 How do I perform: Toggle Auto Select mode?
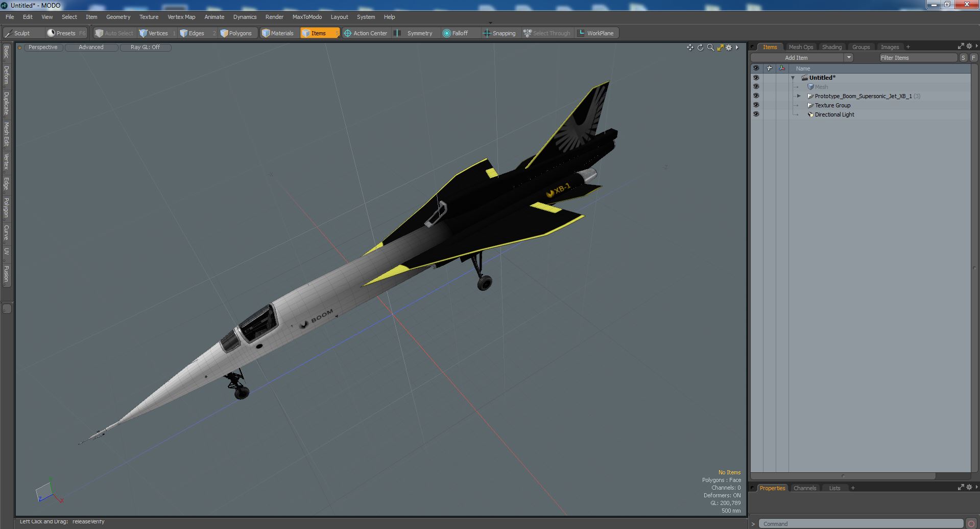pos(114,33)
